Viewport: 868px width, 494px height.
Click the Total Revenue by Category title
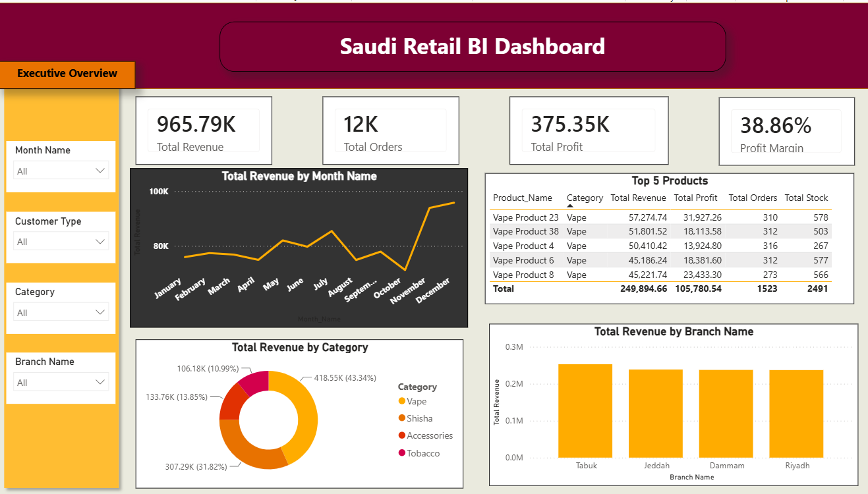300,347
